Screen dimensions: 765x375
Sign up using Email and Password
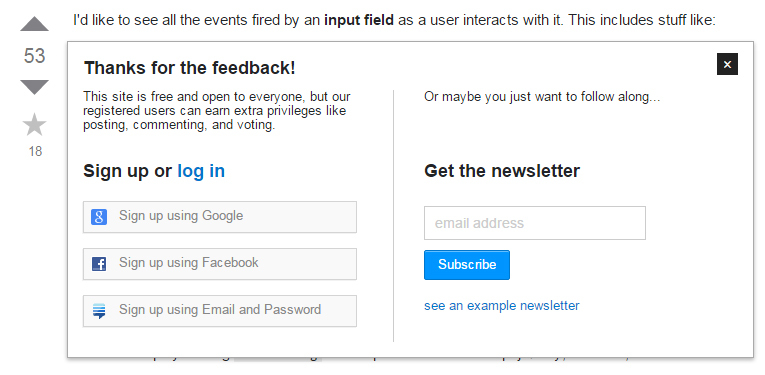220,311
